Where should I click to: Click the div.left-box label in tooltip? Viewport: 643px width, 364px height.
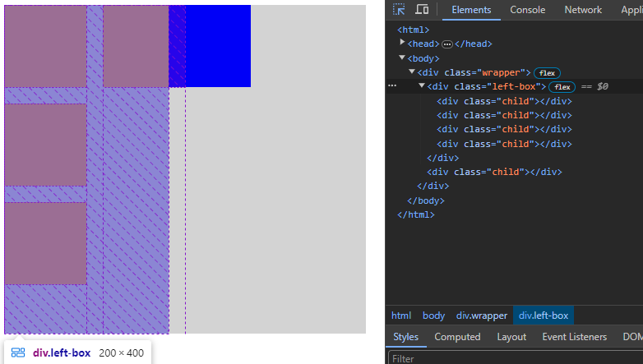(62, 353)
